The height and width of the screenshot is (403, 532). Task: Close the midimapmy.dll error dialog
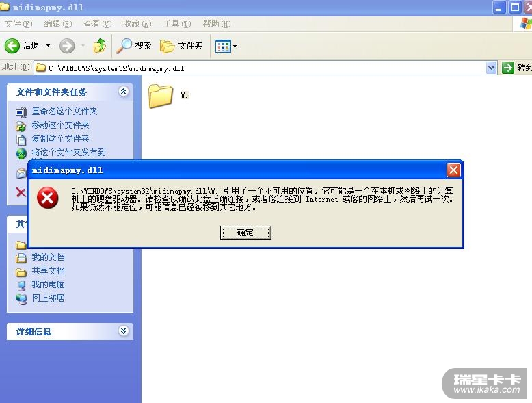click(453, 170)
